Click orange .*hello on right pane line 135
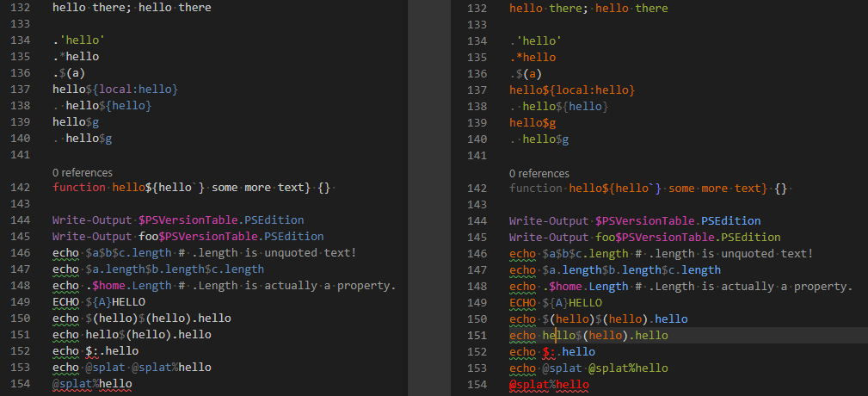 click(x=532, y=57)
